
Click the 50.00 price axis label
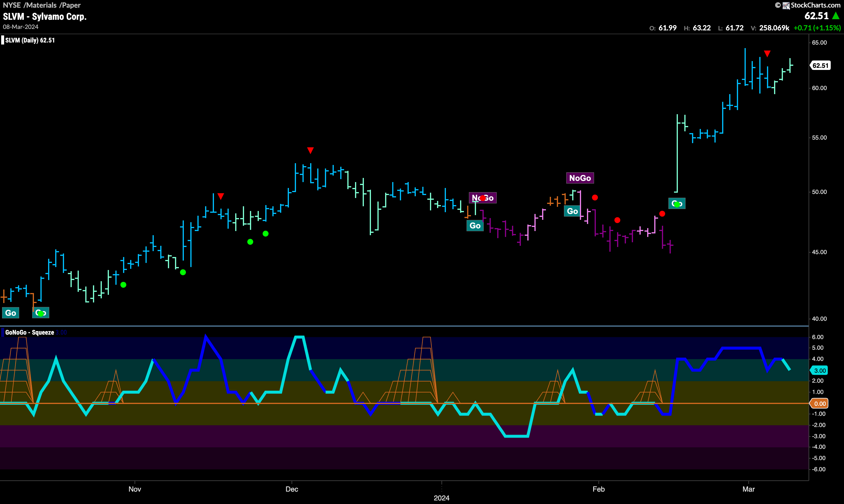click(x=819, y=192)
